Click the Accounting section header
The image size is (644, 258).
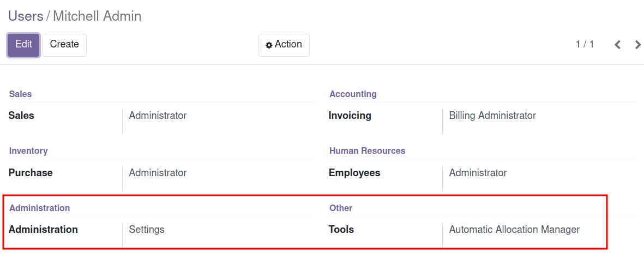tap(353, 94)
